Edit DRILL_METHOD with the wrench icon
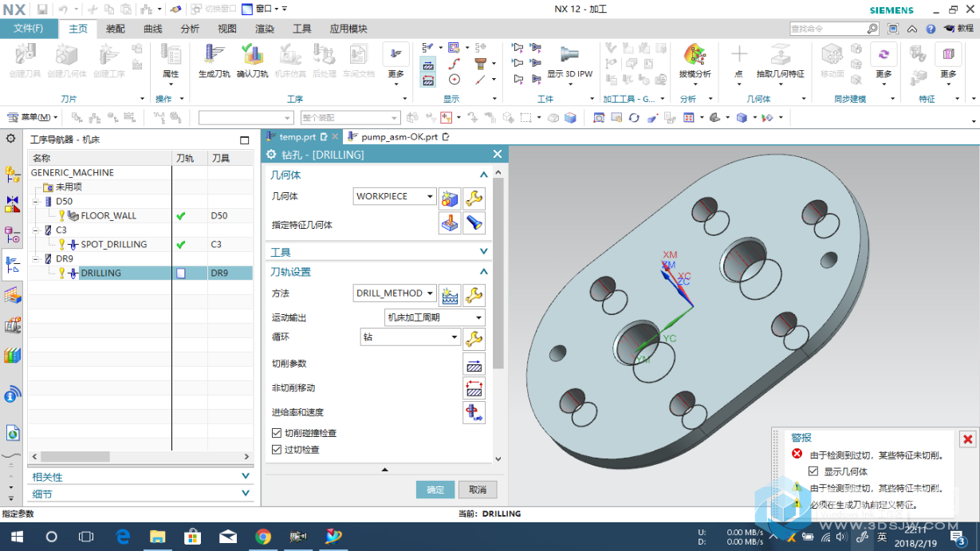980x551 pixels. click(474, 294)
